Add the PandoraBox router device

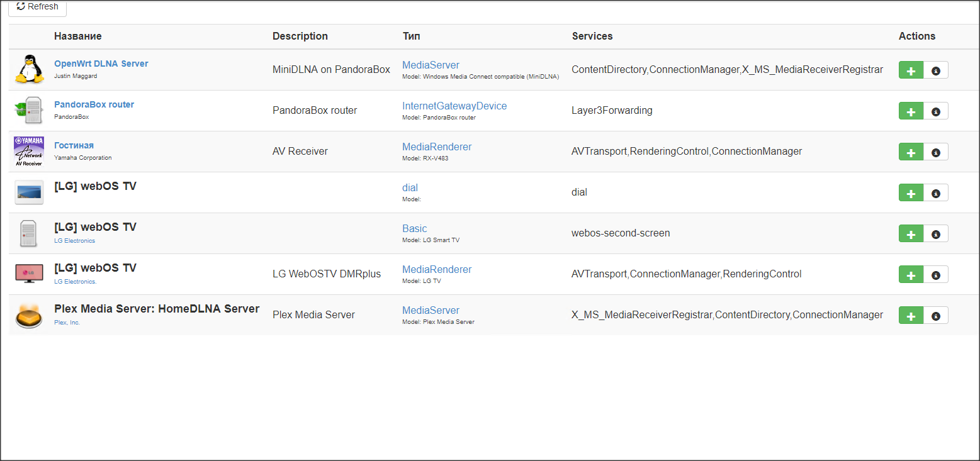[911, 111]
